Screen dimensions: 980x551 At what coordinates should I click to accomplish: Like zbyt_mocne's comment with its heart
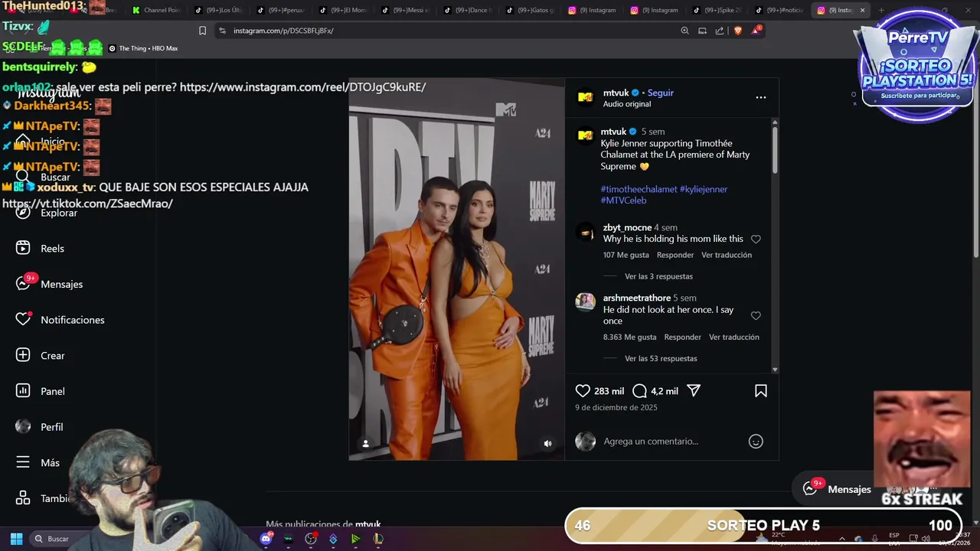(x=756, y=240)
